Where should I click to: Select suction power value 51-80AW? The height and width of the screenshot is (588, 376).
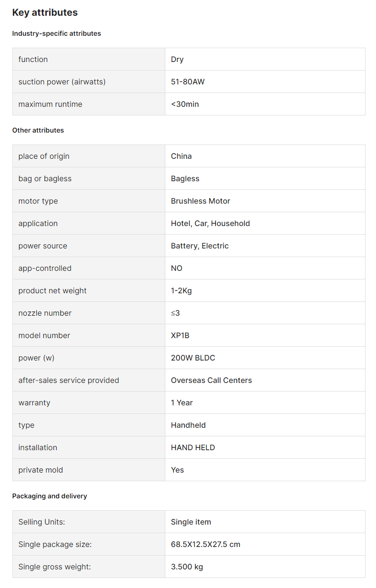[188, 82]
